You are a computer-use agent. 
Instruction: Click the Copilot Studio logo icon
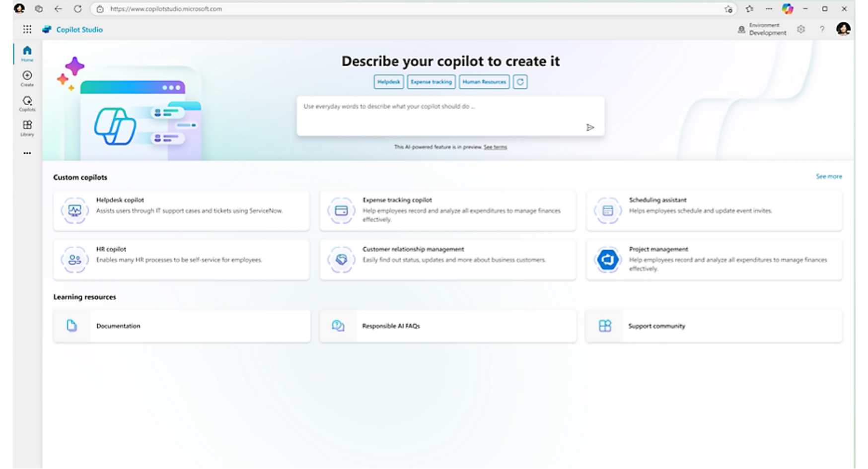tap(47, 29)
